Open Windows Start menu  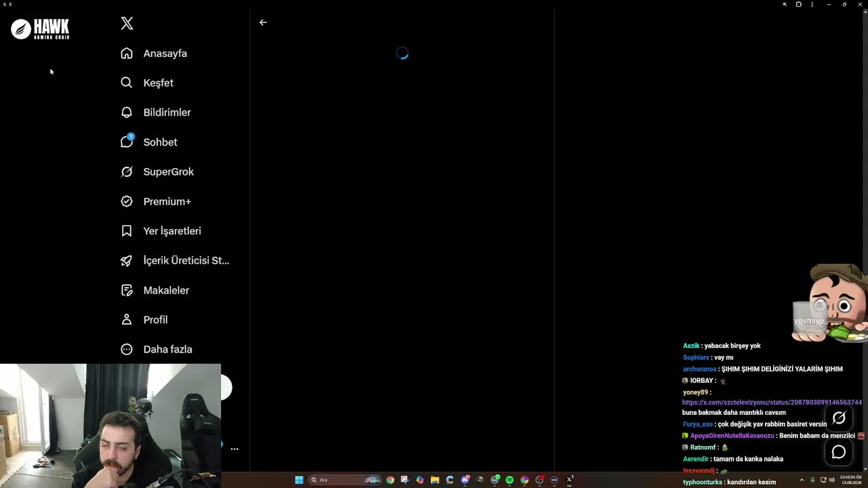299,480
